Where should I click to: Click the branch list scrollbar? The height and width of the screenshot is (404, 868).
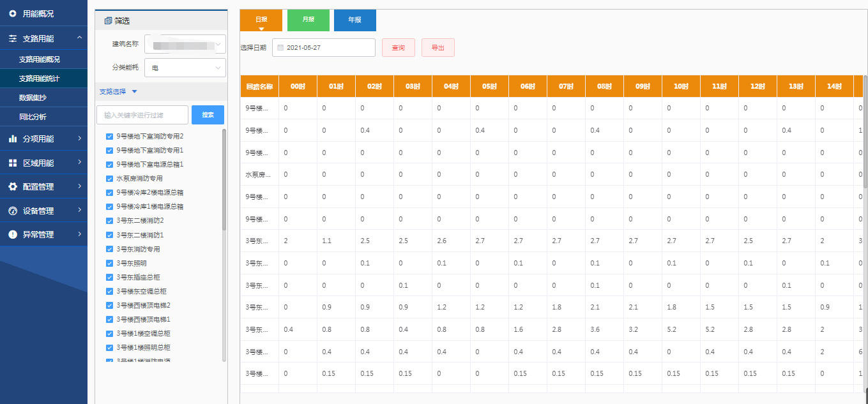click(224, 179)
